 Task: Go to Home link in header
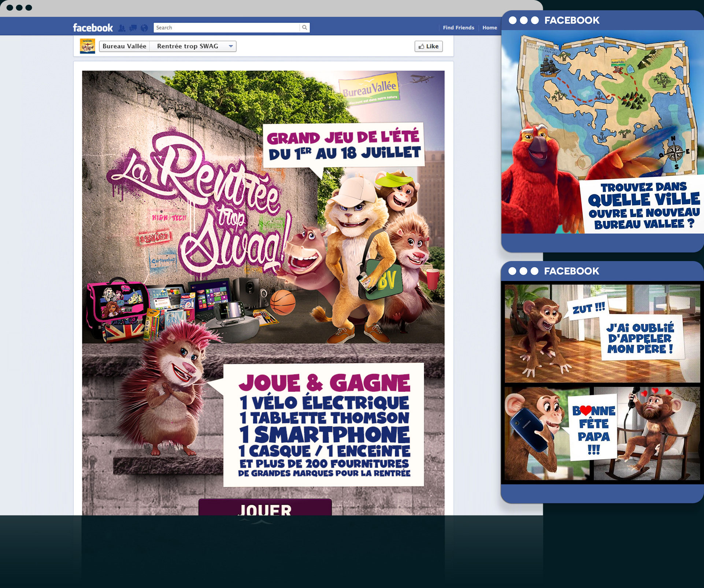(489, 27)
